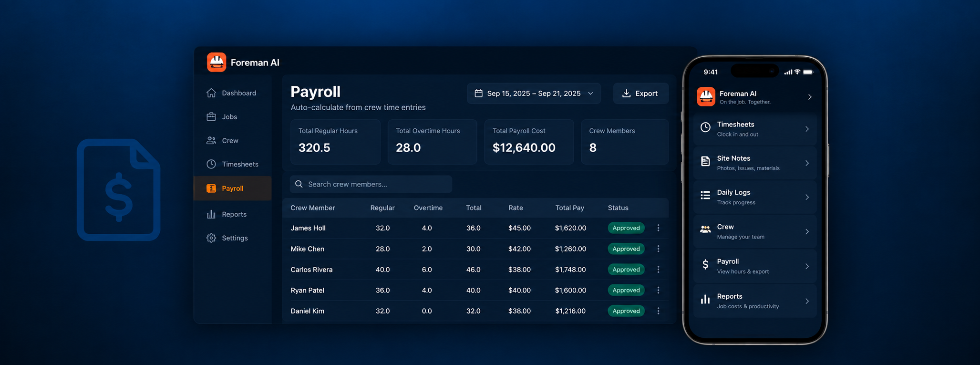
Task: Focus the Search crew members field
Action: point(371,184)
